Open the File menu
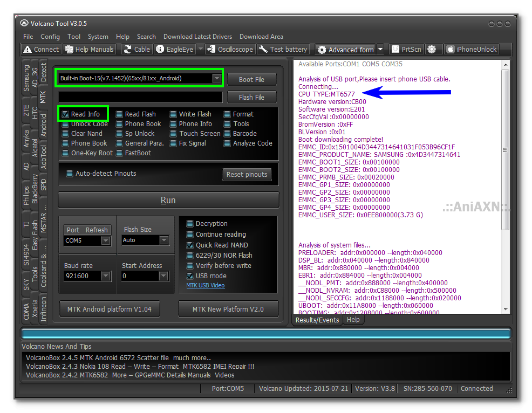 point(28,37)
